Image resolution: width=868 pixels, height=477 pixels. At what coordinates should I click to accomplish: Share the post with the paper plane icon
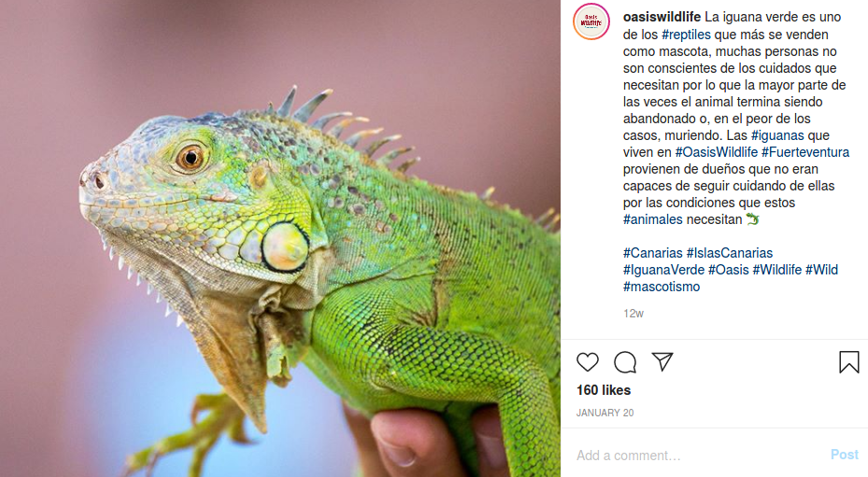click(x=662, y=361)
